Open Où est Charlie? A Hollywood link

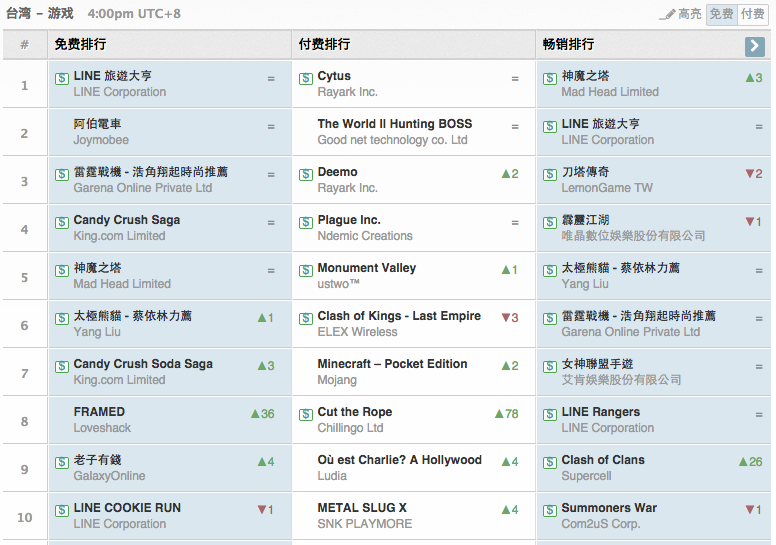[x=400, y=460]
